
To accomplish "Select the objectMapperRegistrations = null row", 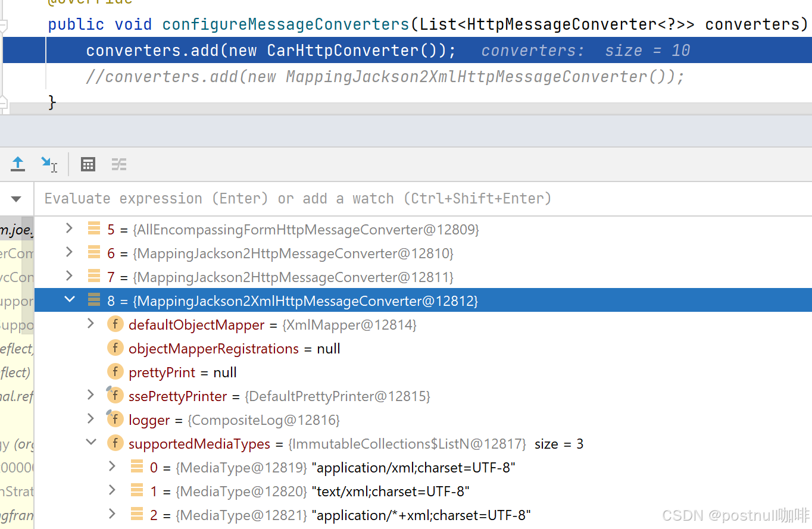I will pyautogui.click(x=235, y=349).
